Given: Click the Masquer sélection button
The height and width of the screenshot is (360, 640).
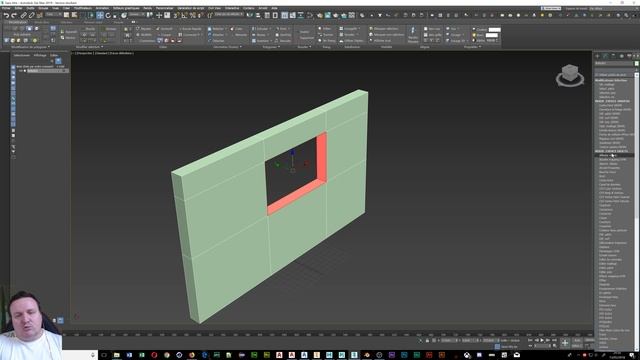Looking at the screenshot, I should point(384,29).
